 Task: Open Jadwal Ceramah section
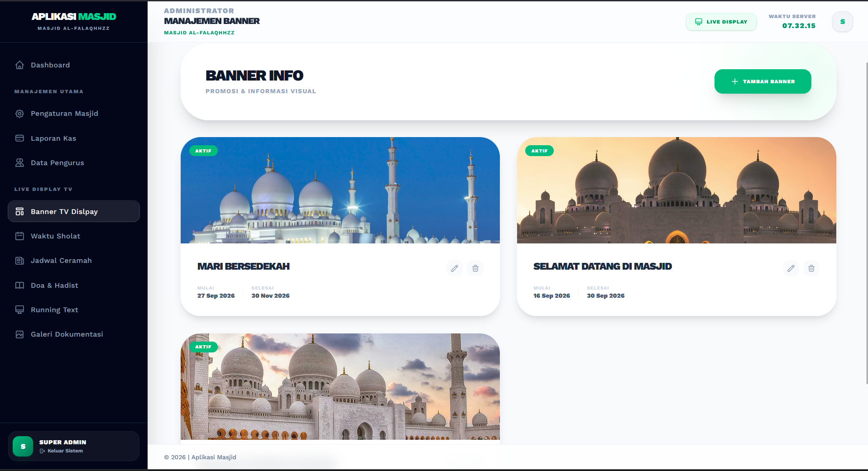(x=74, y=261)
